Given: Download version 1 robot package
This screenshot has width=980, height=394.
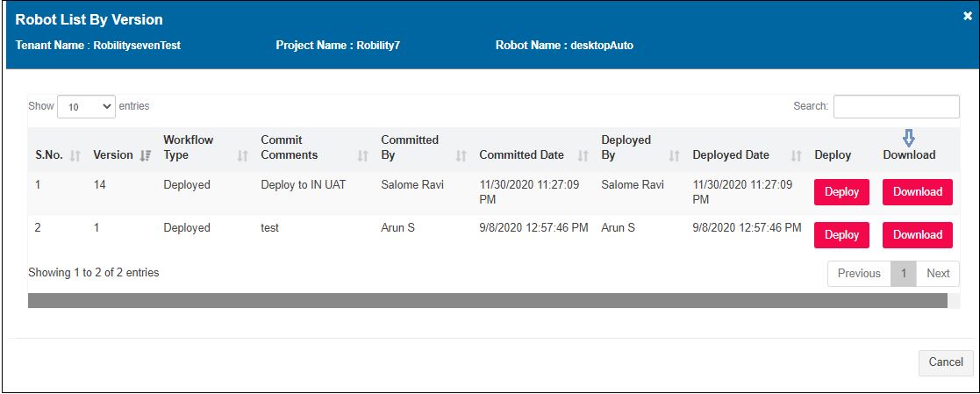Looking at the screenshot, I should [917, 235].
